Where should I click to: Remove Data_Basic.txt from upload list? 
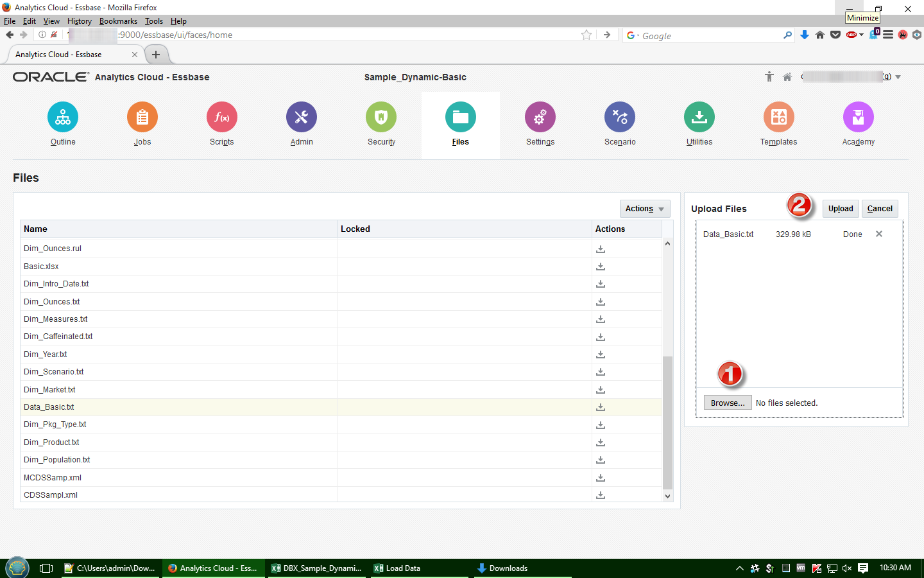pos(879,234)
